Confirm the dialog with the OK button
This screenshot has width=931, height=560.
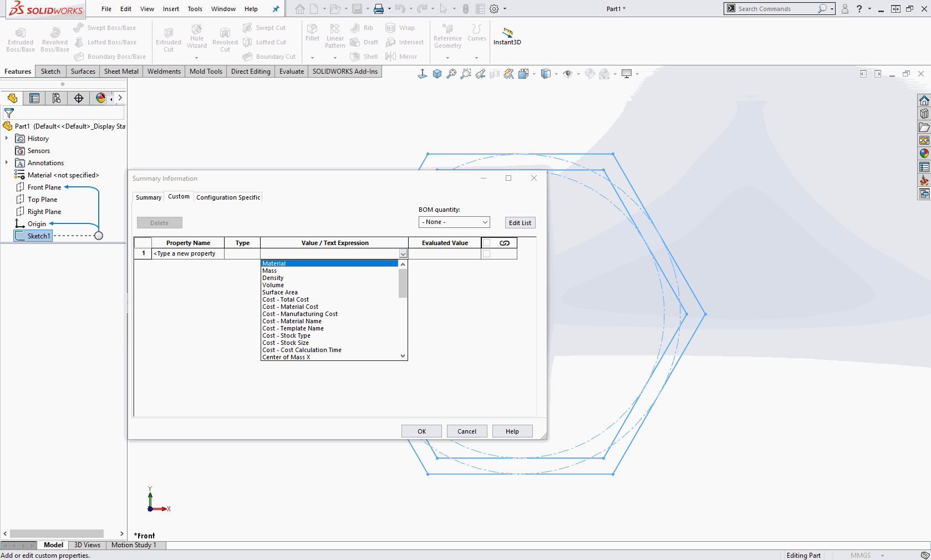coord(421,431)
